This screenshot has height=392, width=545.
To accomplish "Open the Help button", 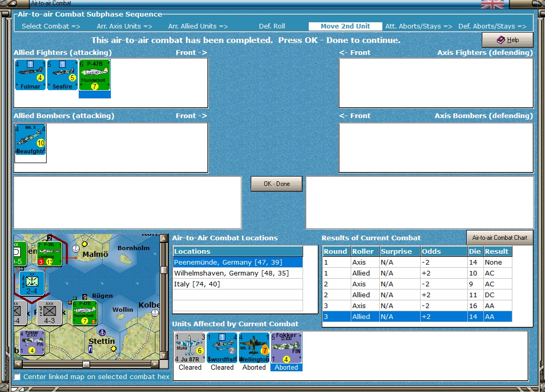I will (508, 40).
